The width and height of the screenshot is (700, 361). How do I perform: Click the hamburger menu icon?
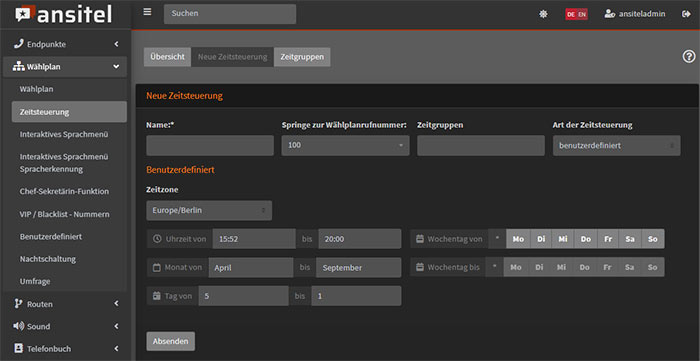pyautogui.click(x=147, y=12)
